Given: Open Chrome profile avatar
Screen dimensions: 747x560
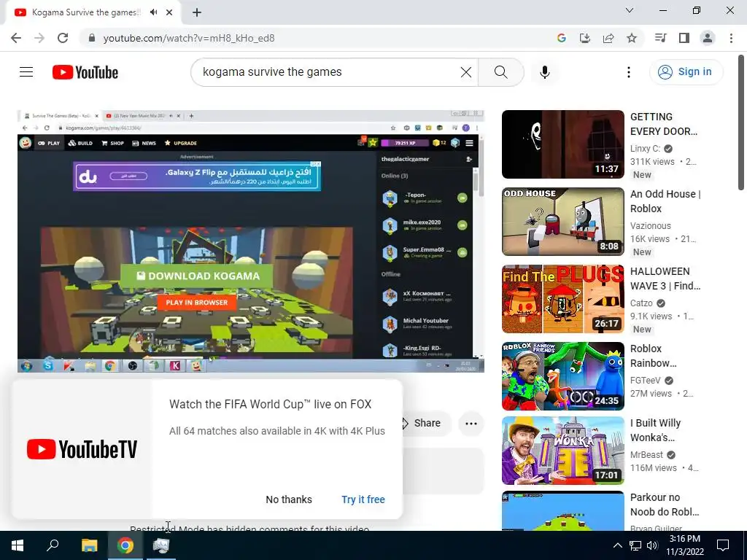Looking at the screenshot, I should coord(708,38).
